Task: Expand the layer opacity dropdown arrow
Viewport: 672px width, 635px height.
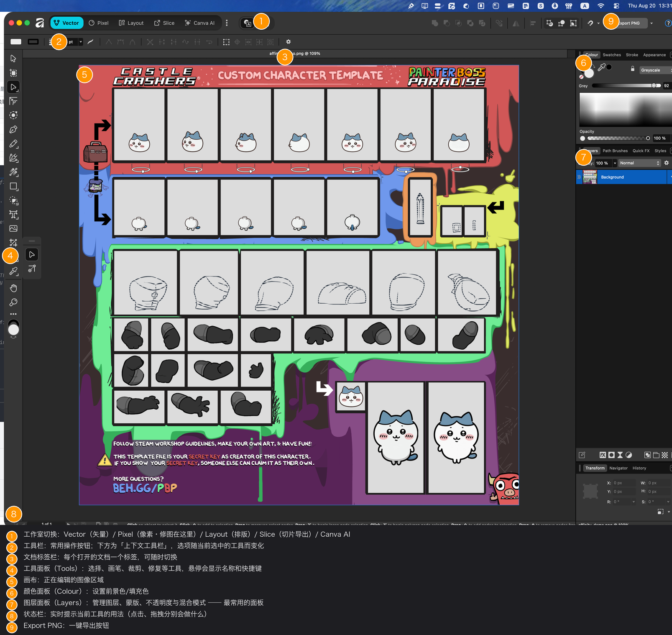Action: tap(615, 163)
